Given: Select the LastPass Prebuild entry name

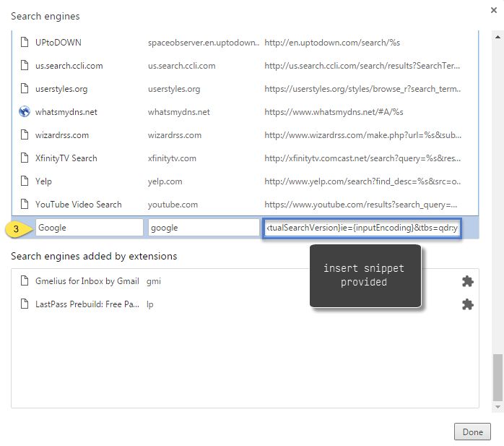Looking at the screenshot, I should [x=87, y=304].
